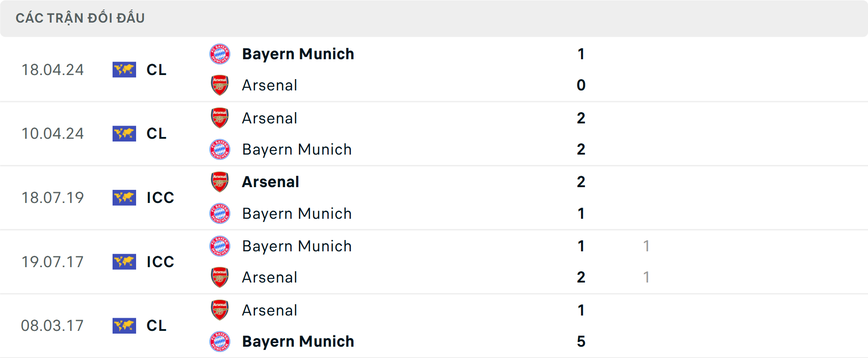
Task: Click the Bayern Munich crest in the 08.03.17 match
Action: [x=220, y=342]
